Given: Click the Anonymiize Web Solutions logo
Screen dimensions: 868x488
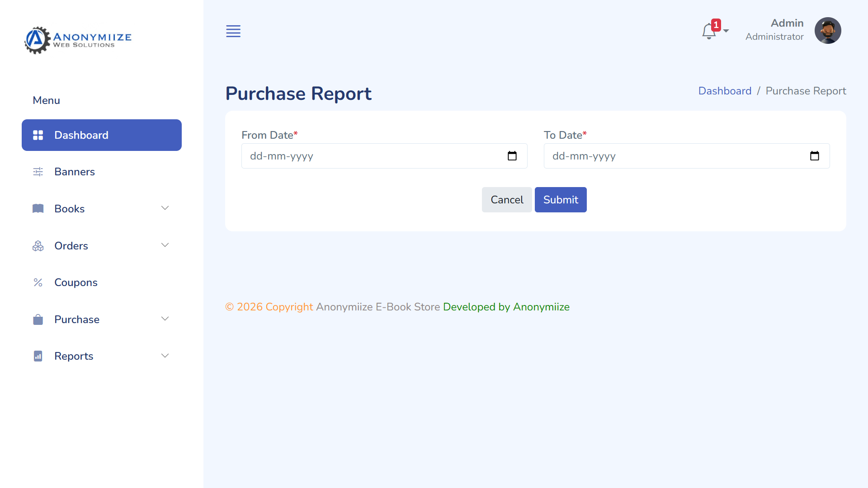Looking at the screenshot, I should pyautogui.click(x=78, y=40).
